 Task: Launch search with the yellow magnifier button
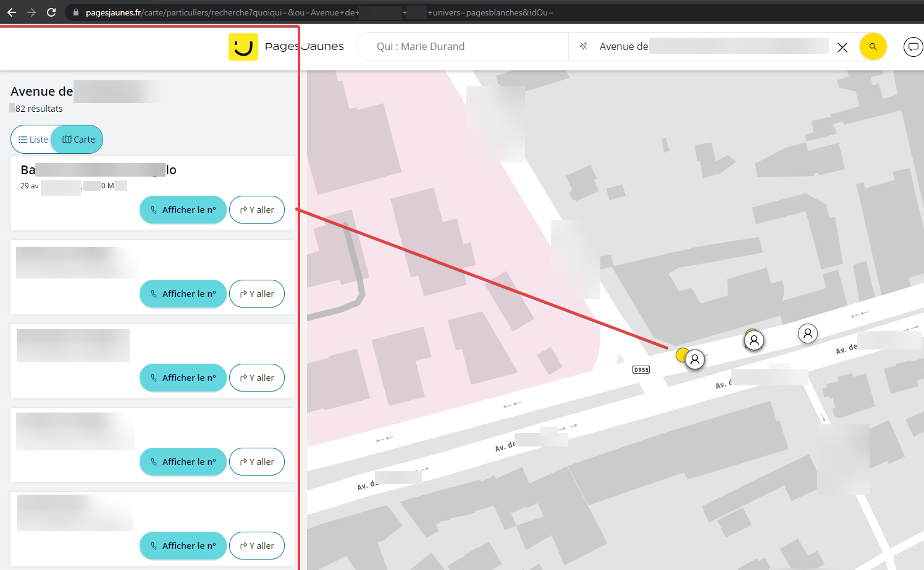[873, 46]
